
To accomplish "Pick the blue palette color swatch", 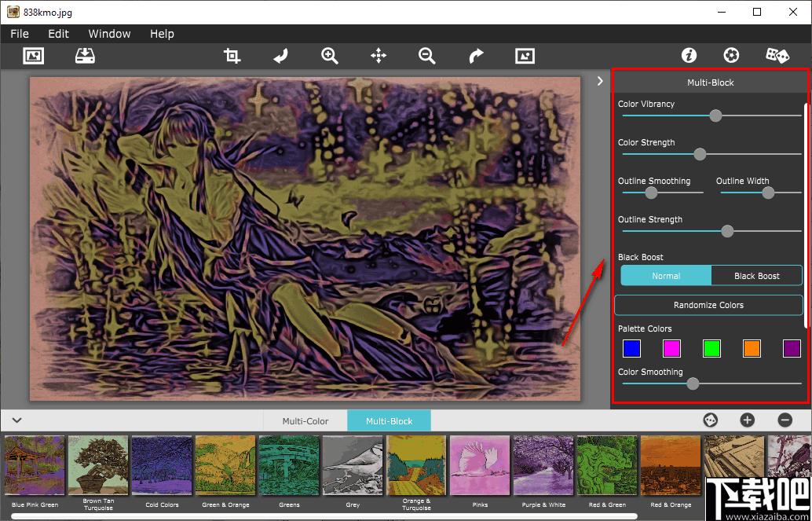I will [x=632, y=348].
